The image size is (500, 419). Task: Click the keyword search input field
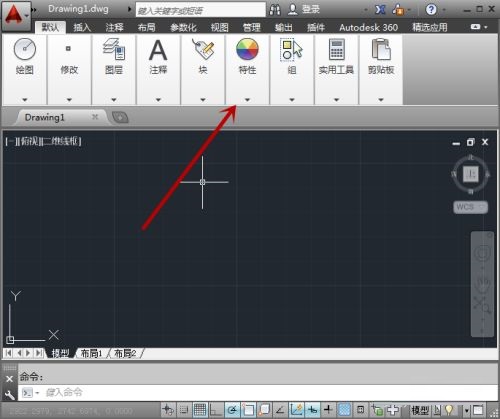pos(201,10)
